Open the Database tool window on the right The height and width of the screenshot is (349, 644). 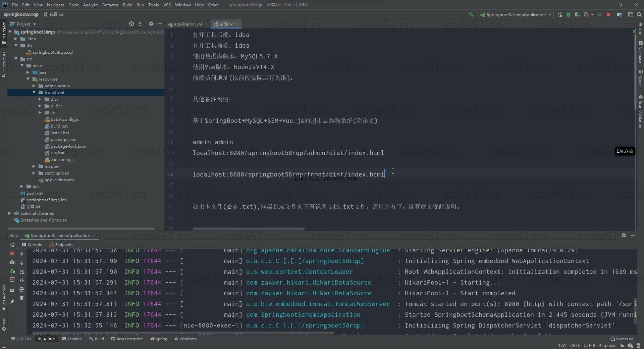[640, 52]
